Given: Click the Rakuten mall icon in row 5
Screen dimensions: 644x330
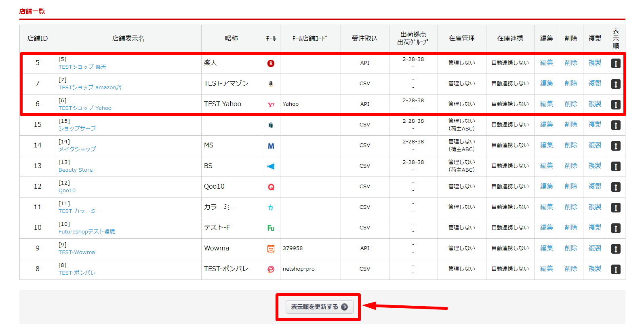Looking at the screenshot, I should point(271,63).
